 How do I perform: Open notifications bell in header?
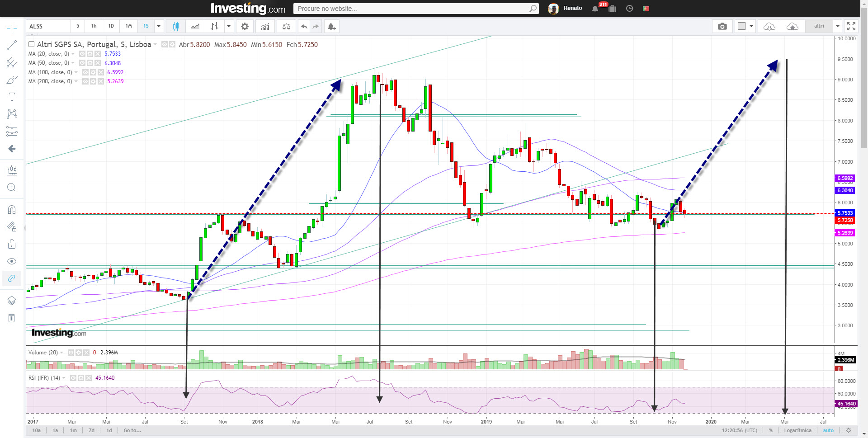[x=595, y=9]
